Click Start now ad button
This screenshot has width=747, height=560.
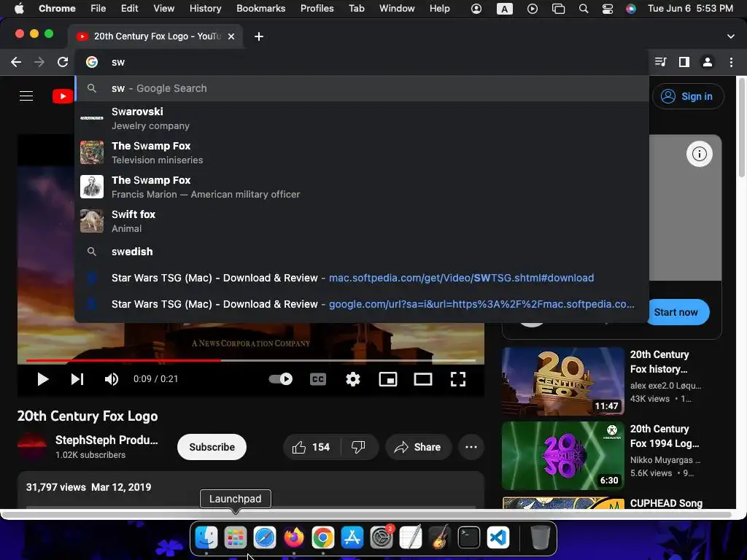(x=676, y=312)
